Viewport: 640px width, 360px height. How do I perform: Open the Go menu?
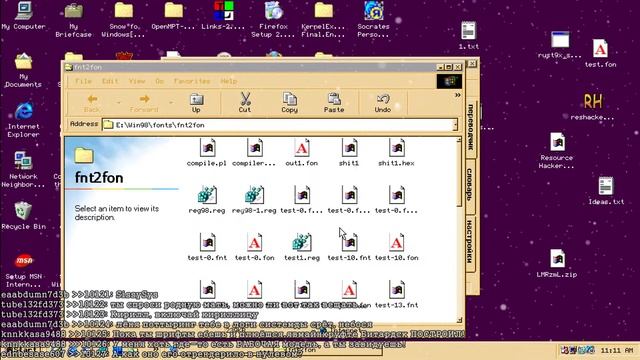[x=159, y=81]
